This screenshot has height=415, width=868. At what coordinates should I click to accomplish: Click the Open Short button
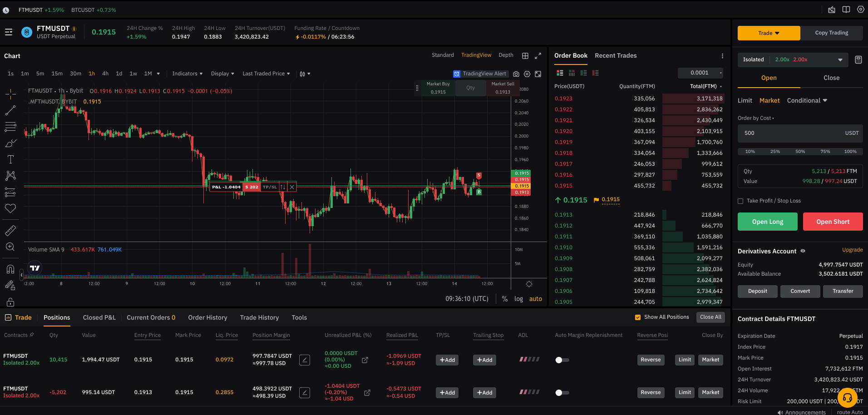click(833, 222)
